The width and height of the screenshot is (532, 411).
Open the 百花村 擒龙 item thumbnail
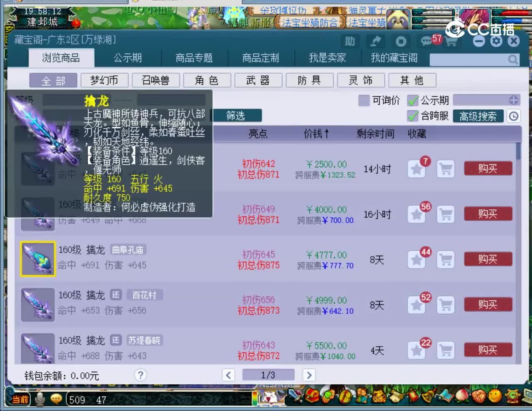click(38, 305)
